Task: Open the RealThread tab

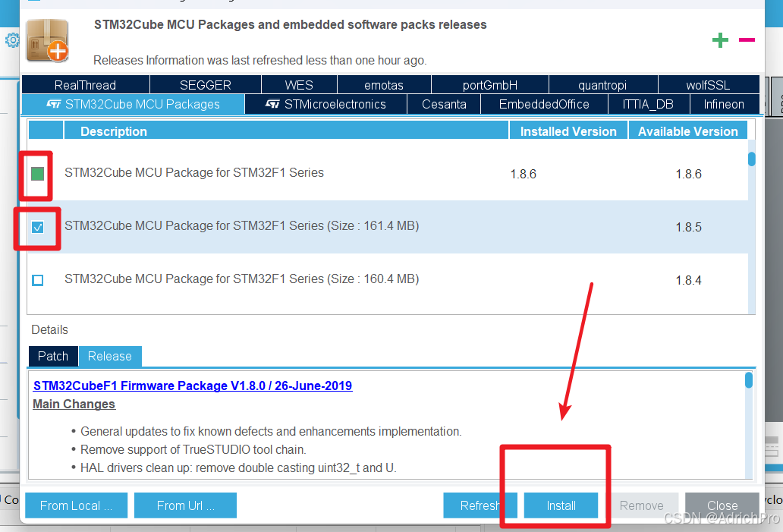Action: (86, 85)
